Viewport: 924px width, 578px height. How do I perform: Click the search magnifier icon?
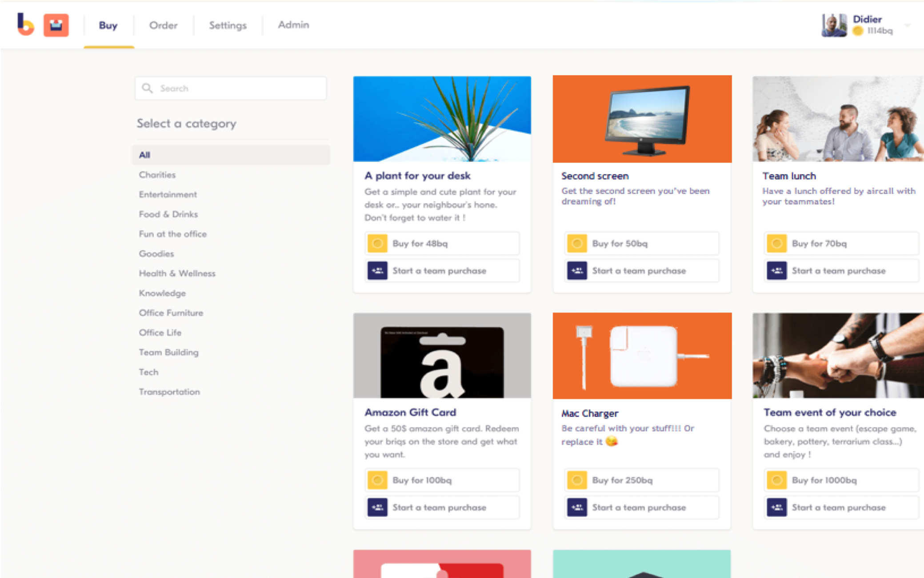point(147,88)
